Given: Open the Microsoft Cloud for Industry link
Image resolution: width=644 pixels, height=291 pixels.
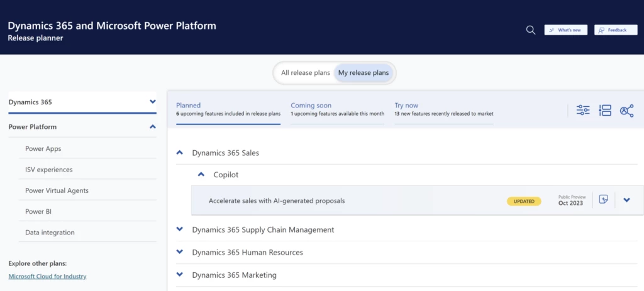Looking at the screenshot, I should (47, 276).
